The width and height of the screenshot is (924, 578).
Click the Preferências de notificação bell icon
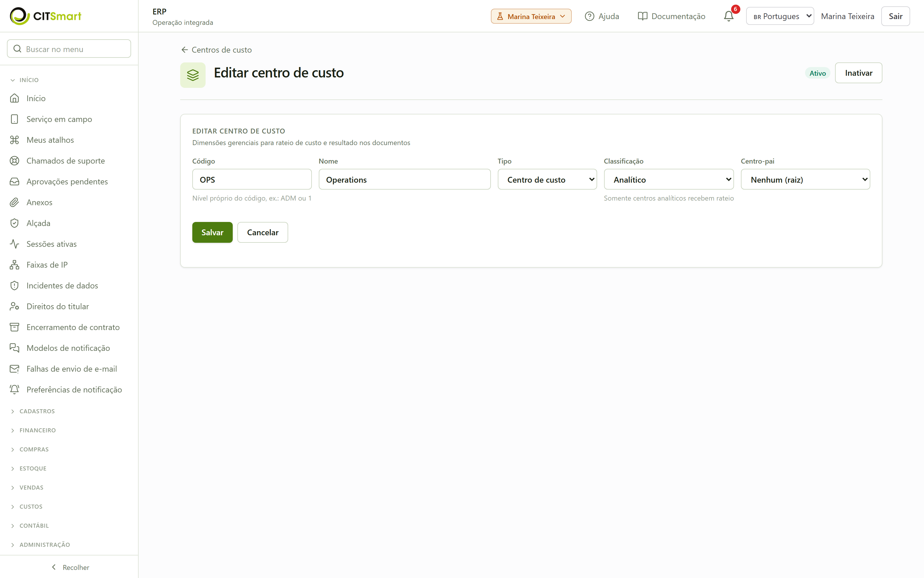(x=14, y=390)
